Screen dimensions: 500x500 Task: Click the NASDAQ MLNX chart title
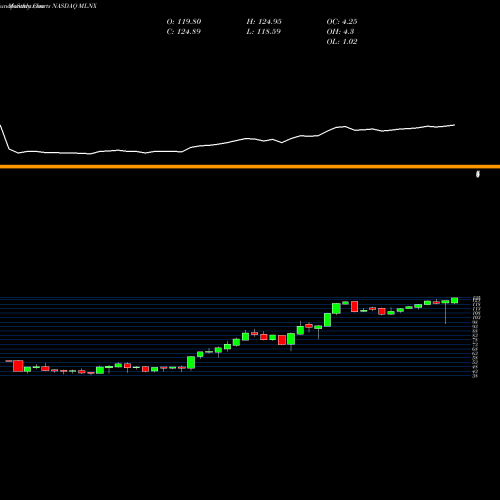74,6
